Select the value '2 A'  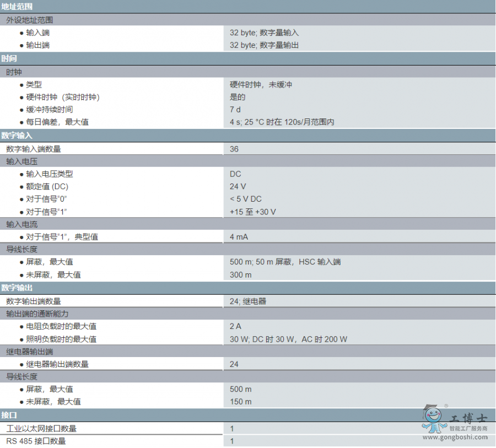(235, 327)
